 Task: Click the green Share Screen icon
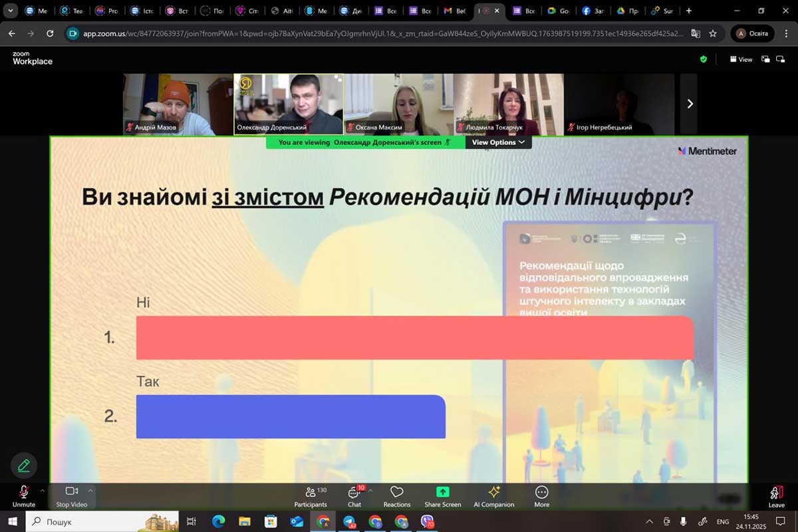[442, 492]
